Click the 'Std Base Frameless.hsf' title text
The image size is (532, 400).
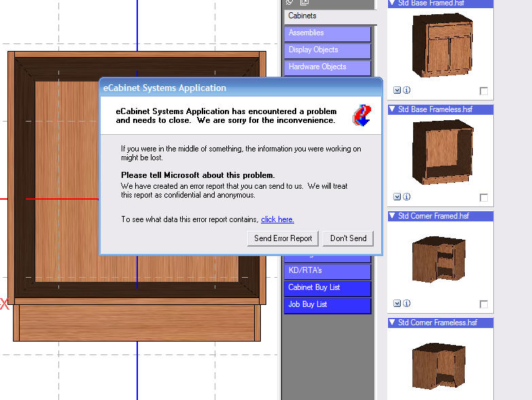(435, 109)
